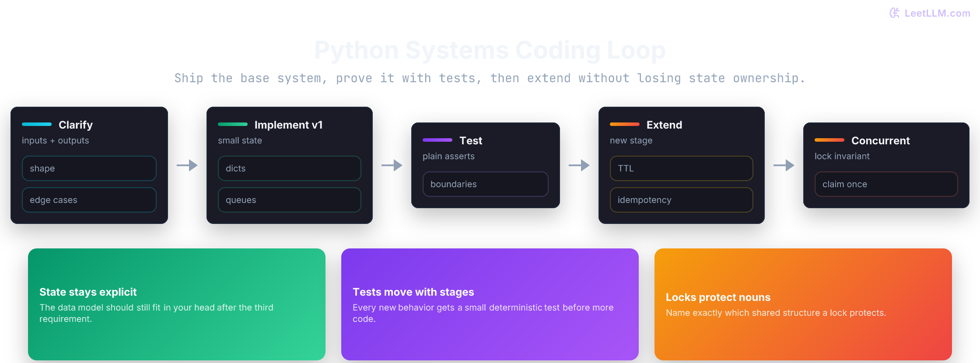
Task: Click the 'Clarify' card heading
Action: [x=76, y=125]
